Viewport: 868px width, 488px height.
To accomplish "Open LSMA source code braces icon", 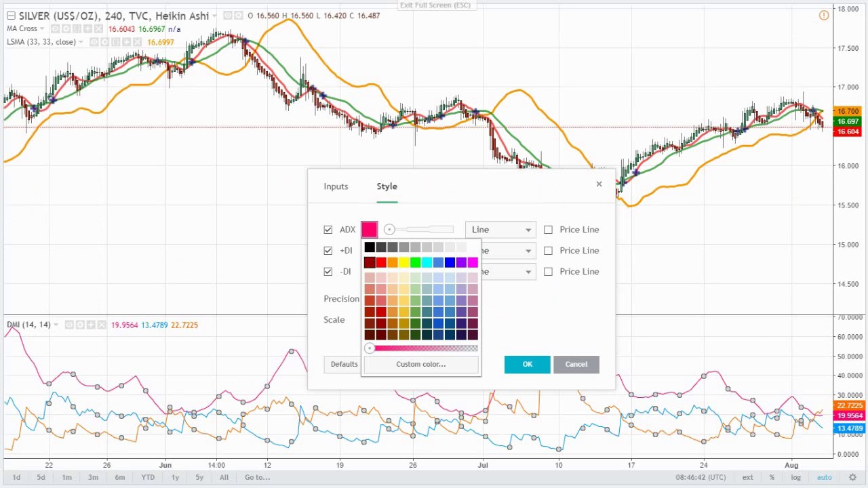I will [116, 42].
